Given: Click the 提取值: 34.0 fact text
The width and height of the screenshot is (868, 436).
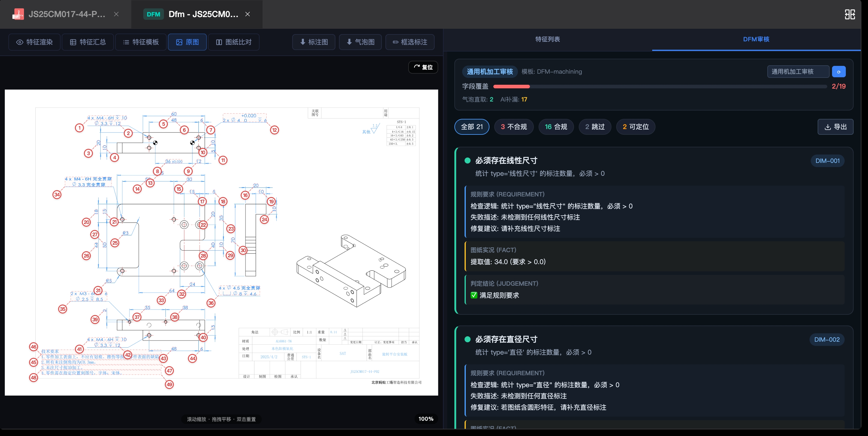Looking at the screenshot, I should (508, 262).
